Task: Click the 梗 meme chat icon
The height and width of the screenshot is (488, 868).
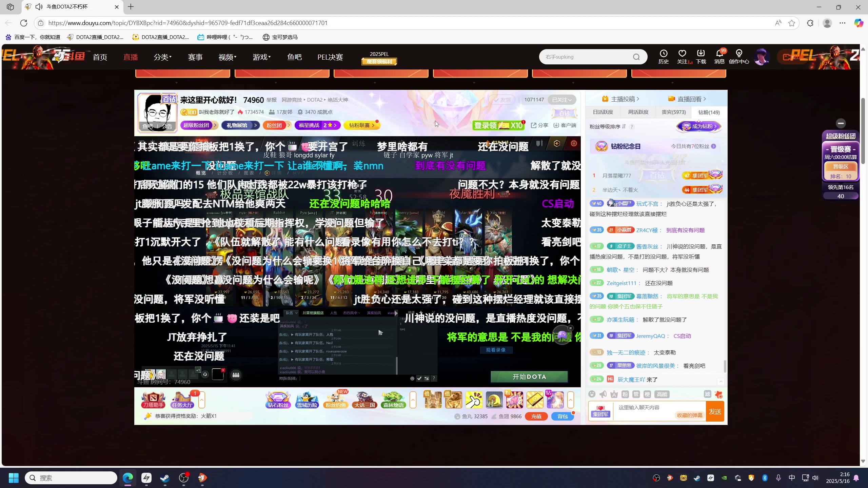Action: pos(647,394)
